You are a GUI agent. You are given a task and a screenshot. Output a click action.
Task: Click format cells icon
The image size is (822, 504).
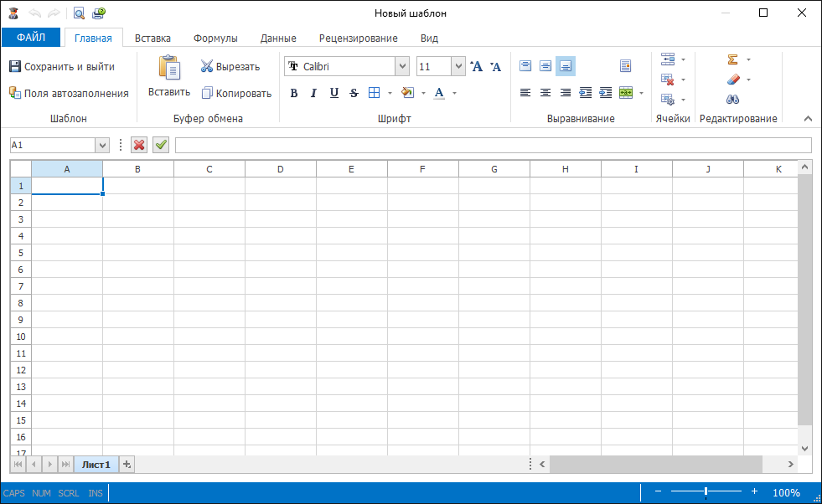pyautogui.click(x=668, y=99)
